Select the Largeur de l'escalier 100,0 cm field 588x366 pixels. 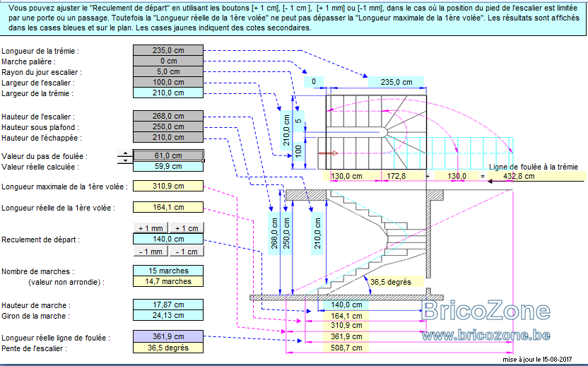pyautogui.click(x=168, y=82)
